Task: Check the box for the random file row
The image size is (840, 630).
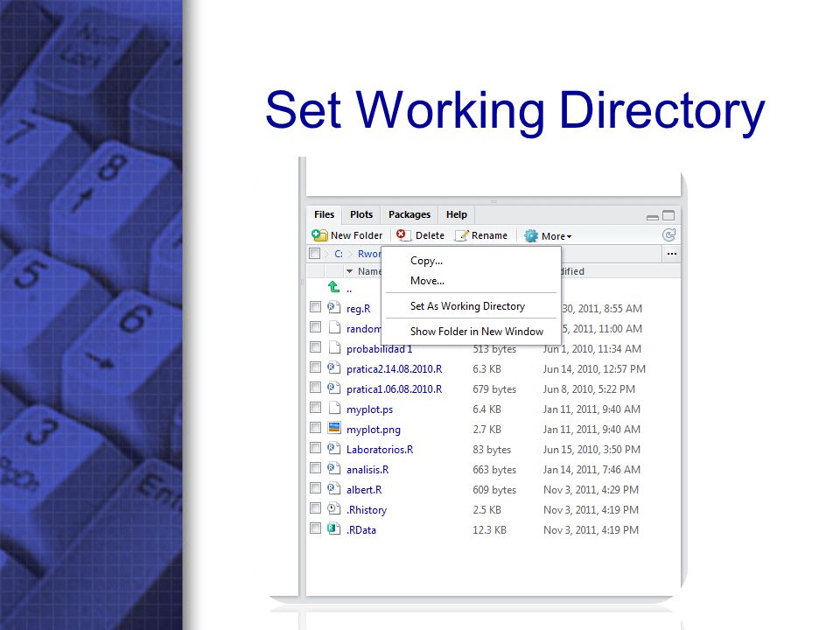Action: [x=316, y=326]
